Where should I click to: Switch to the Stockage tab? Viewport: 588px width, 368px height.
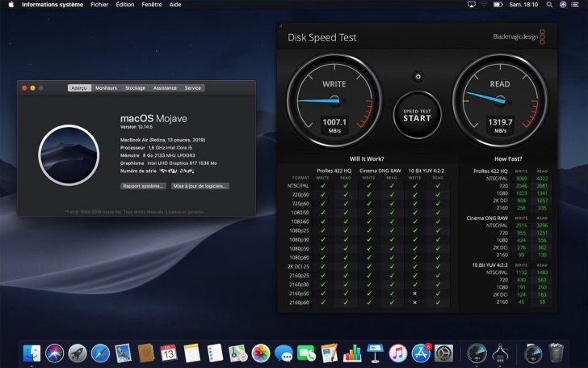pos(135,88)
